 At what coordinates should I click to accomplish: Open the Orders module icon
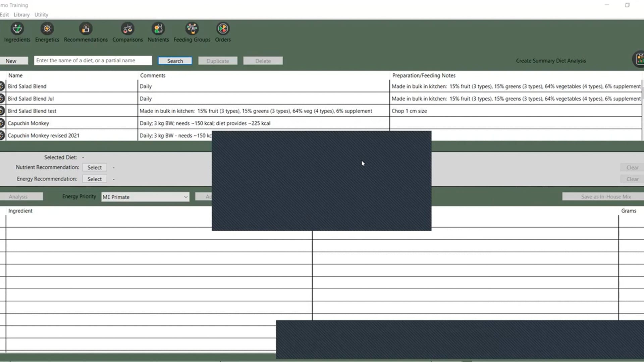(223, 29)
